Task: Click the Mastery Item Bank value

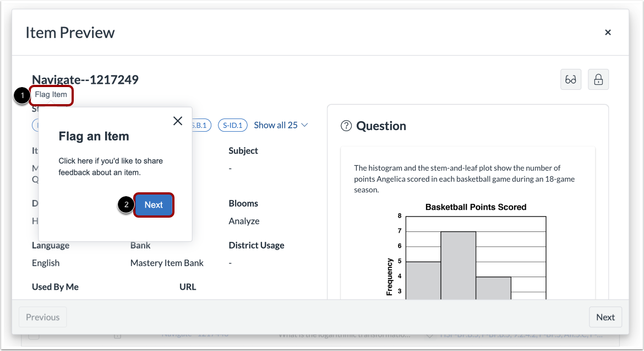Action: click(167, 263)
